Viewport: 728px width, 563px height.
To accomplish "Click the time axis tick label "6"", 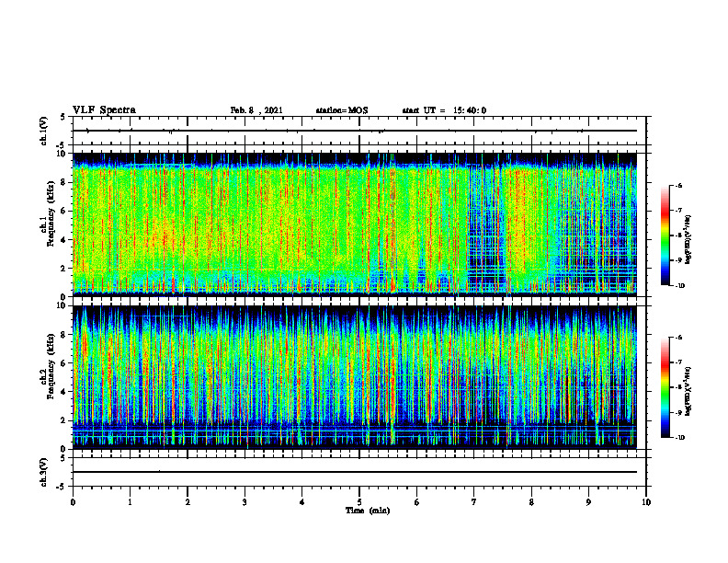I will coord(417,502).
